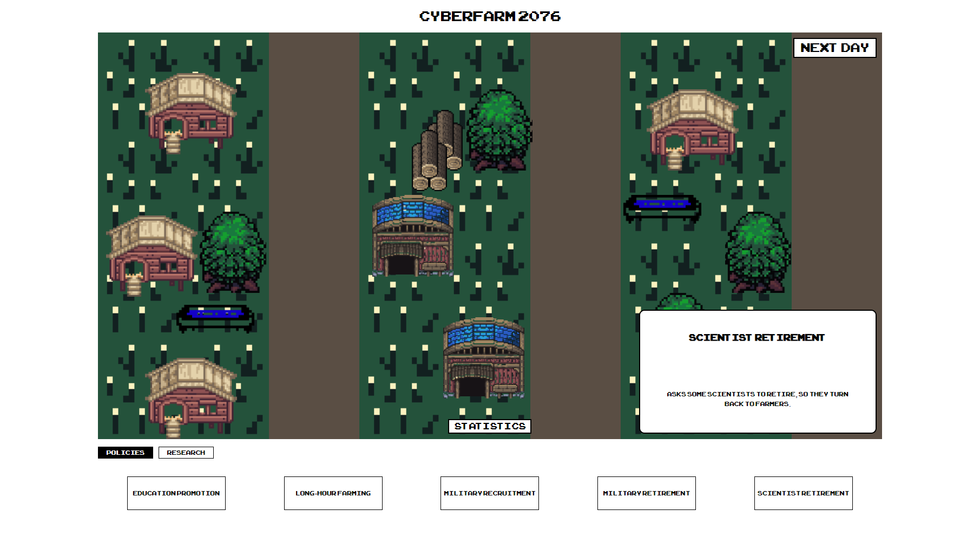Choose the Military Retirement policy

[x=647, y=493]
